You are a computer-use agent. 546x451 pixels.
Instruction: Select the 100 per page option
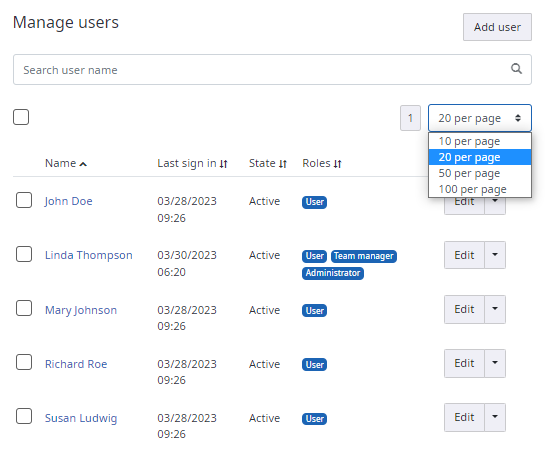(480, 189)
